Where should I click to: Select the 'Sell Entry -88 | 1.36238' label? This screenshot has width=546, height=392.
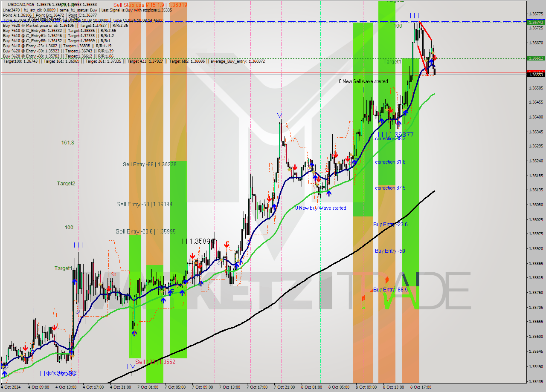[x=149, y=164]
